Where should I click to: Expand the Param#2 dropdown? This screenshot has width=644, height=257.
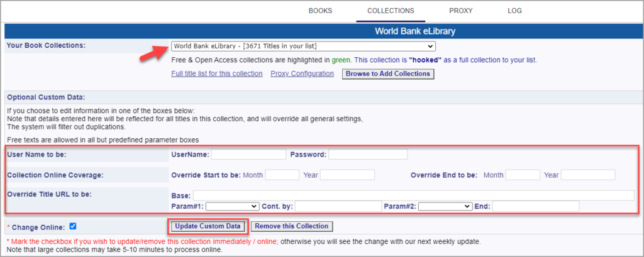(x=446, y=206)
